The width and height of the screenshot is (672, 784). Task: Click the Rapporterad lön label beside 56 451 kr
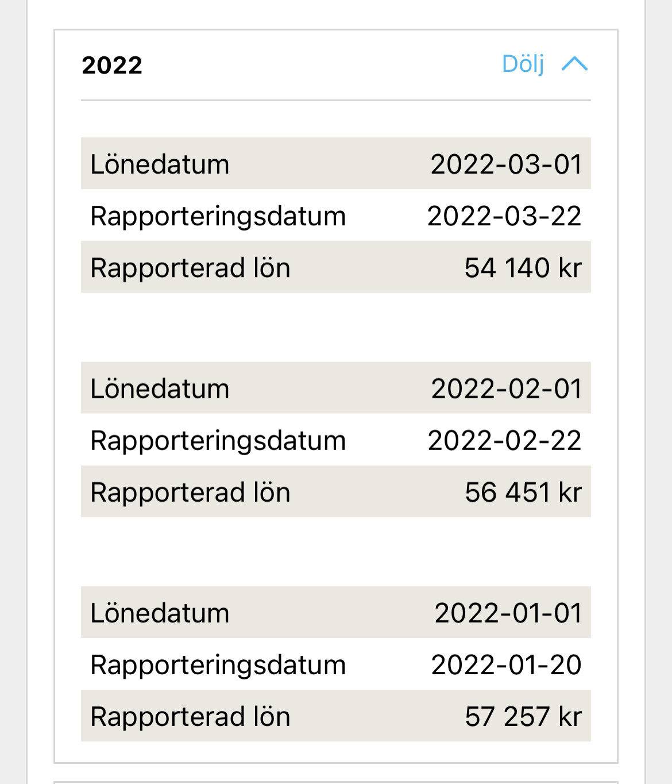pyautogui.click(x=190, y=493)
